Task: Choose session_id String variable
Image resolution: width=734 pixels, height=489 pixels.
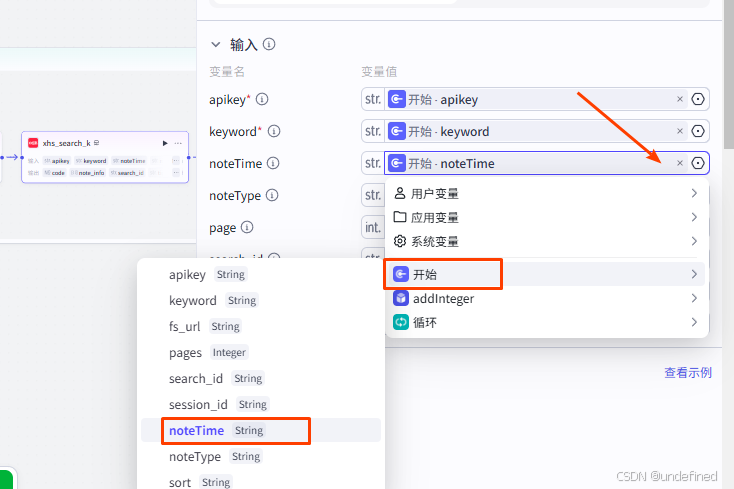Action: pyautogui.click(x=261, y=404)
